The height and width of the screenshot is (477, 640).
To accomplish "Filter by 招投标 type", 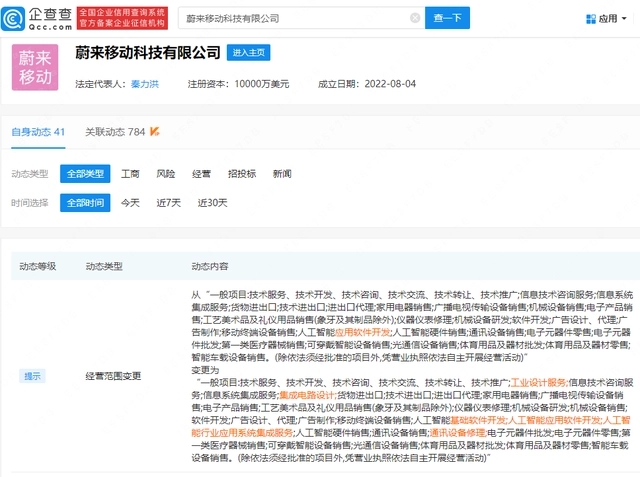I will point(241,174).
